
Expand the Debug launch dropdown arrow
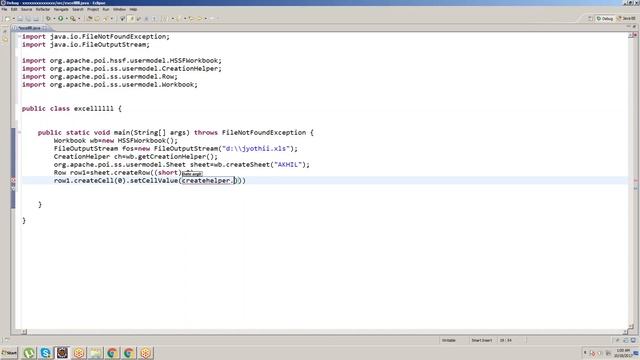54,18
